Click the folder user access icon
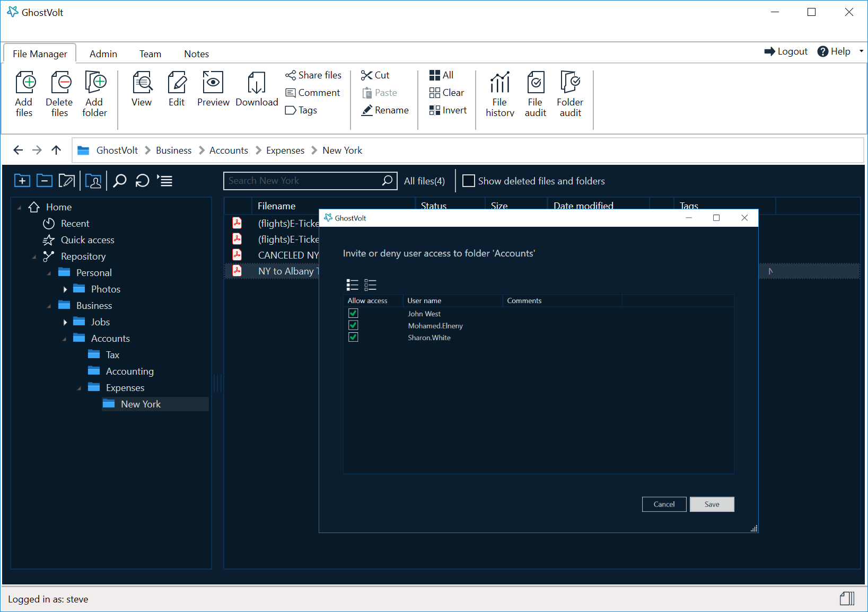The image size is (868, 612). 93,181
